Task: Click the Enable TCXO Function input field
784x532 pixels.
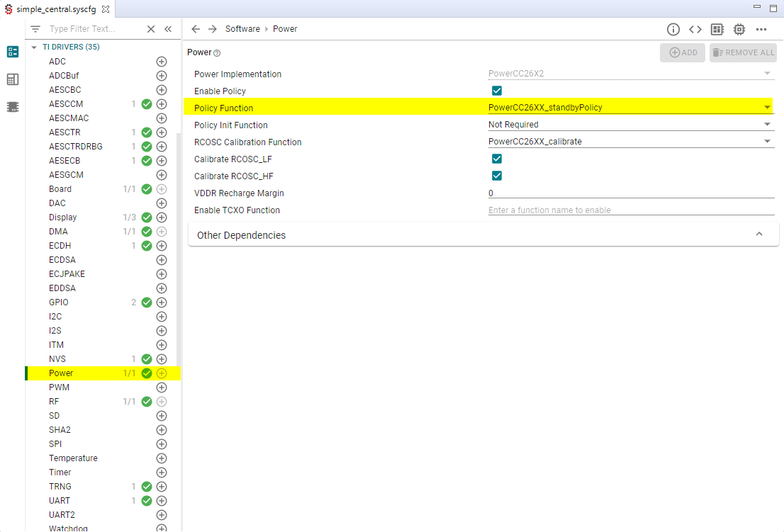Action: tap(629, 210)
